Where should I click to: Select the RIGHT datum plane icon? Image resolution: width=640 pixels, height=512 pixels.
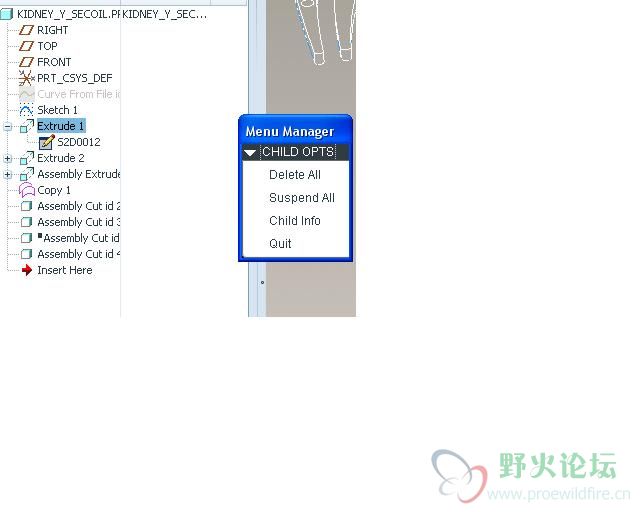point(27,30)
